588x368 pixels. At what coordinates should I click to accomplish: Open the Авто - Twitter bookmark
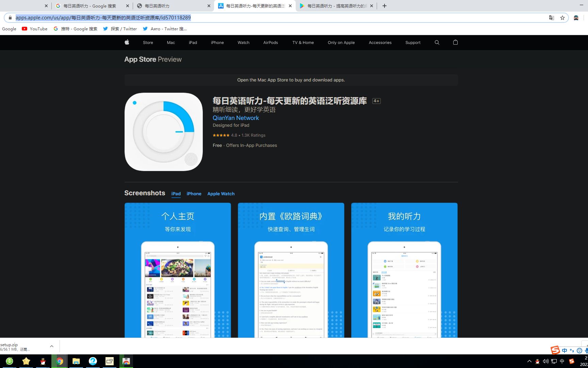pos(165,29)
